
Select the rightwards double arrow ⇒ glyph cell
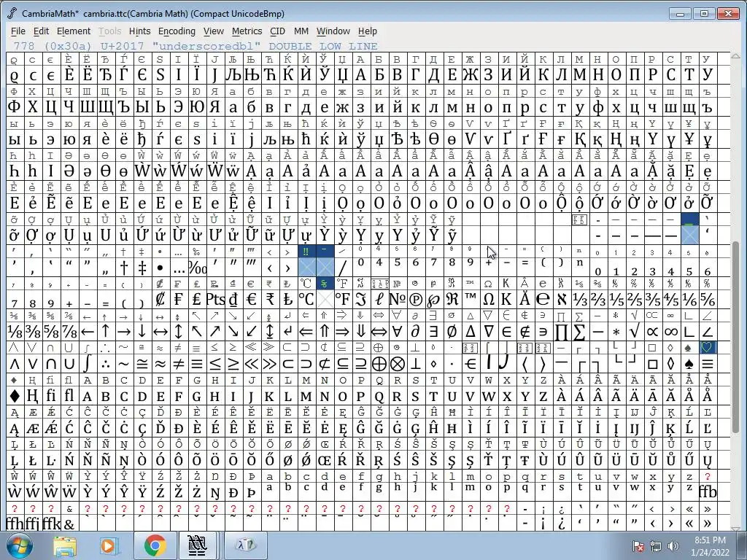coord(342,332)
